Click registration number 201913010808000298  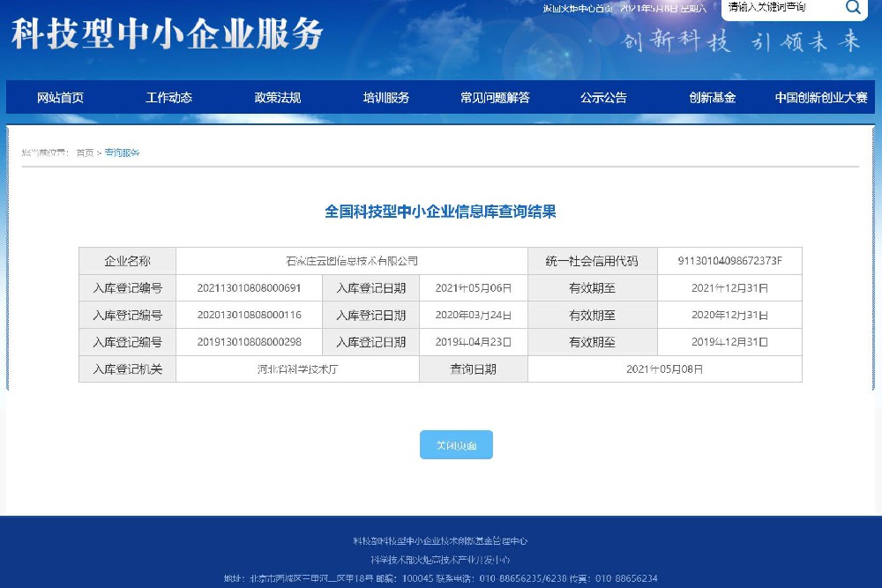coord(250,342)
